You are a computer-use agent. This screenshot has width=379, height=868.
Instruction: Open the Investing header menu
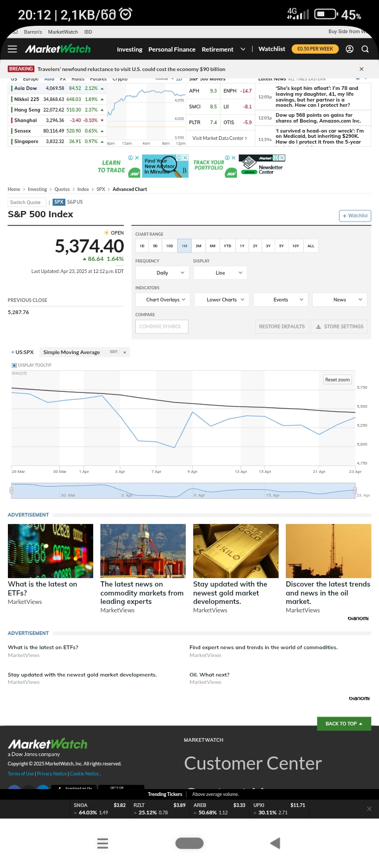click(x=129, y=49)
